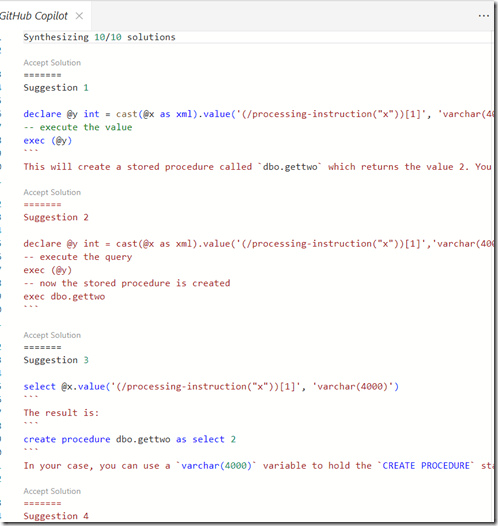Click 'This will create a stored procedure' line

(258, 167)
